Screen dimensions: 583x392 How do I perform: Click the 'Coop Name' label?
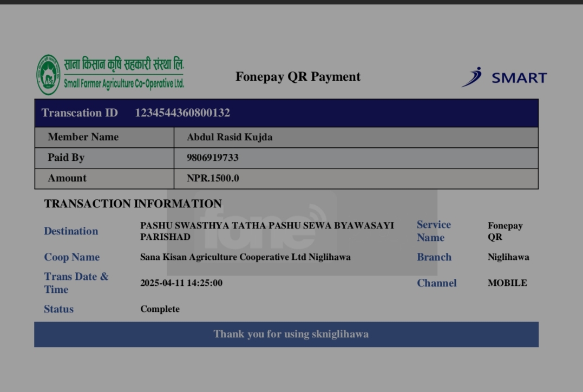[72, 257]
